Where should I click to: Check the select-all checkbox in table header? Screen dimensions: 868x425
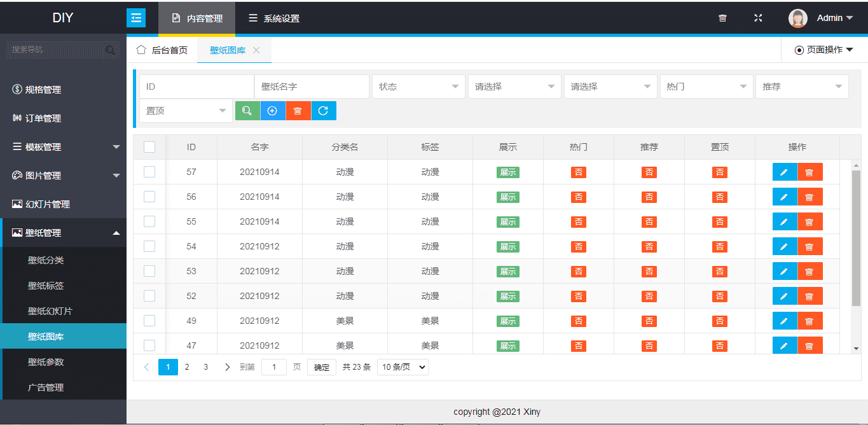tap(149, 147)
